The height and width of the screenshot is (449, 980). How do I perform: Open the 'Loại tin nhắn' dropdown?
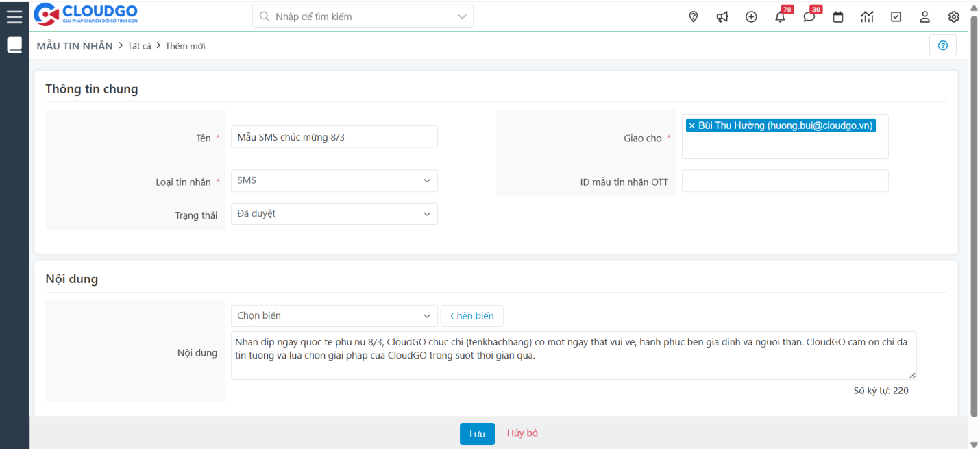pyautogui.click(x=334, y=180)
